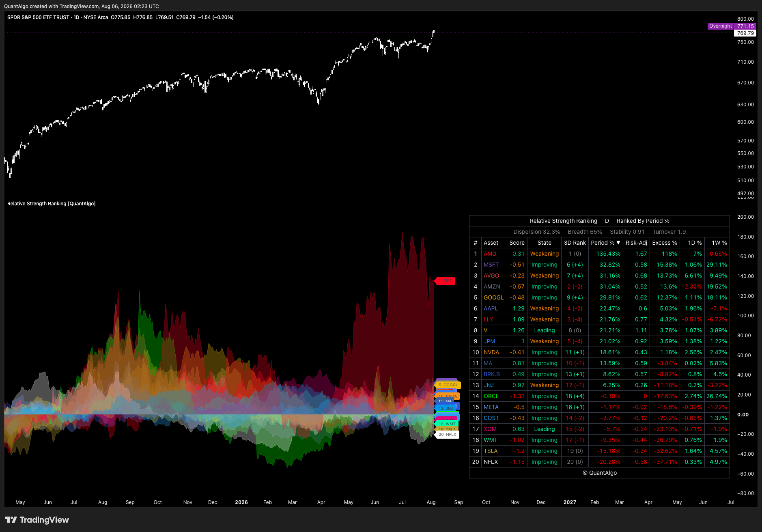Click the Period % sort column header
The width and height of the screenshot is (762, 532).
pos(605,243)
